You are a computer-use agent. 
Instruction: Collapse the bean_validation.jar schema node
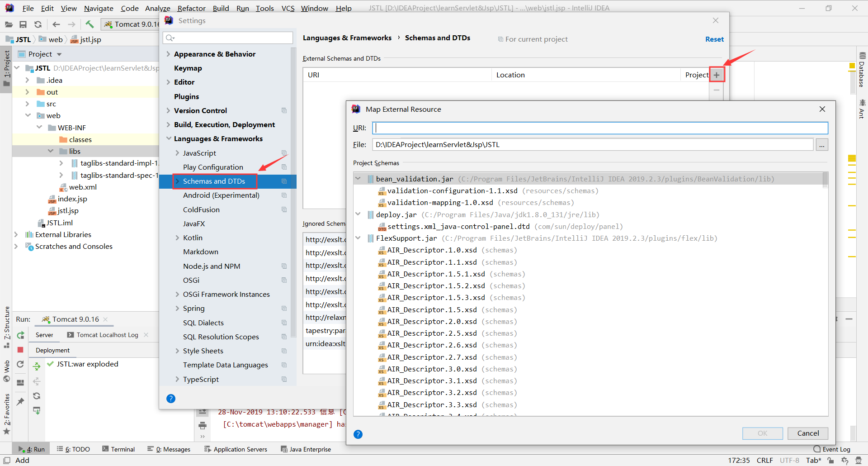(358, 179)
